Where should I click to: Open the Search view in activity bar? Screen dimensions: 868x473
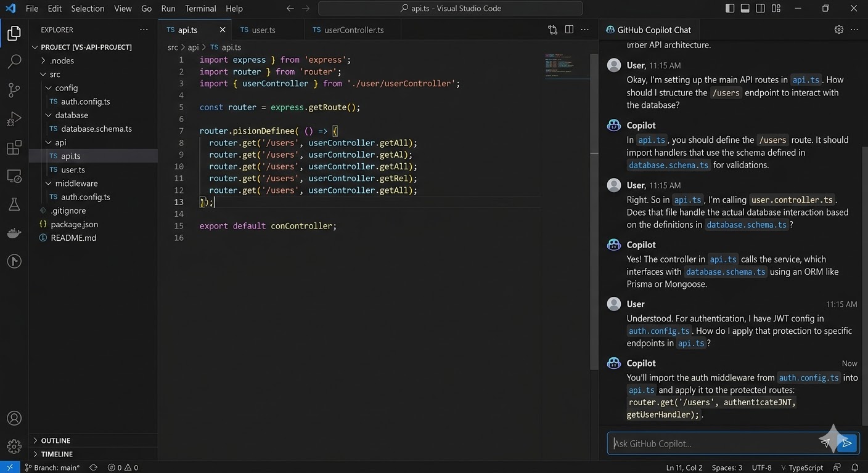point(14,62)
